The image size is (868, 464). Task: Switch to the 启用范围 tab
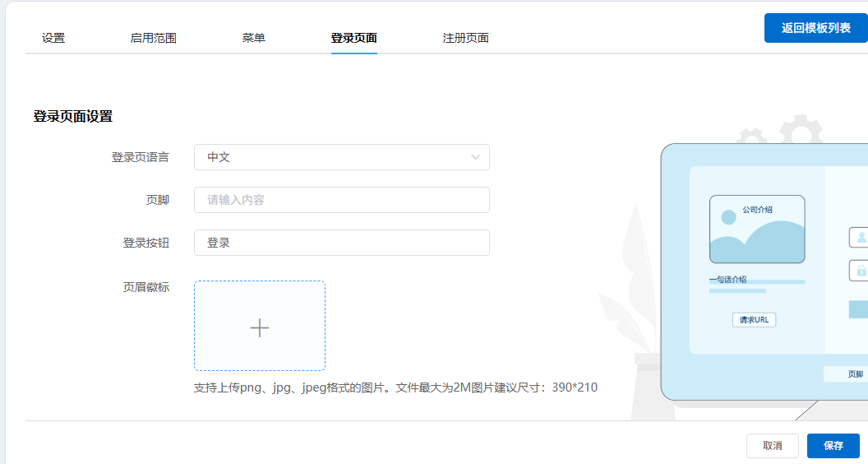(x=153, y=38)
